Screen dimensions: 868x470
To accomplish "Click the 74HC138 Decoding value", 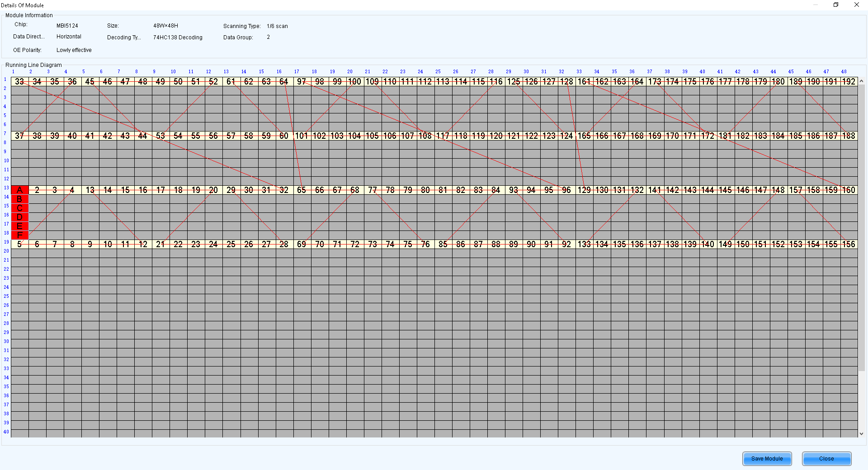I will tap(178, 38).
